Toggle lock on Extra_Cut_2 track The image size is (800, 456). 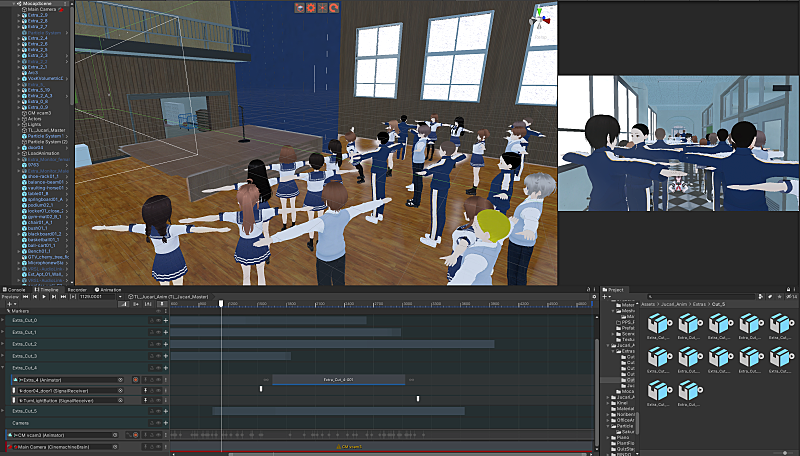click(x=152, y=344)
